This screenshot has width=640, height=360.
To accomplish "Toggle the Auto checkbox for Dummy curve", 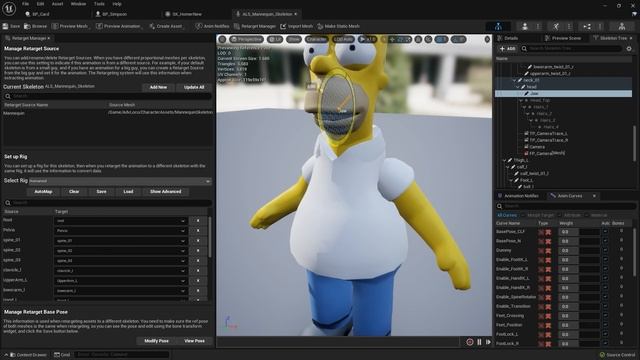I will click(605, 250).
